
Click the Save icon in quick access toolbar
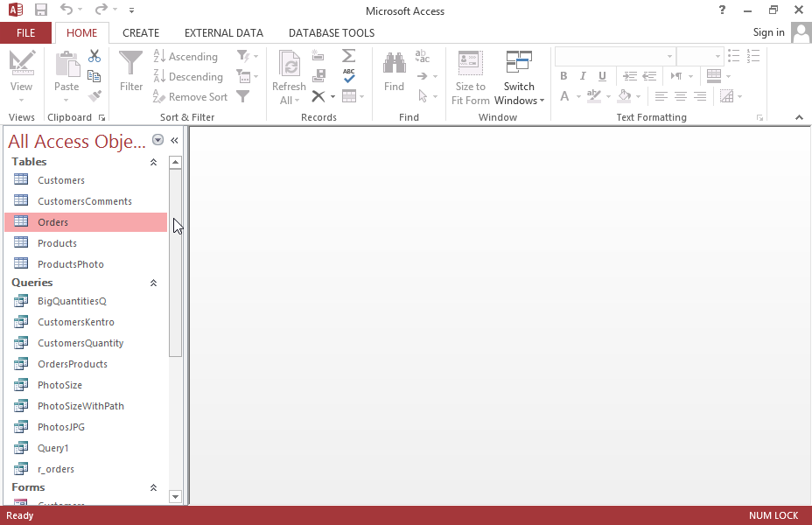coord(41,10)
